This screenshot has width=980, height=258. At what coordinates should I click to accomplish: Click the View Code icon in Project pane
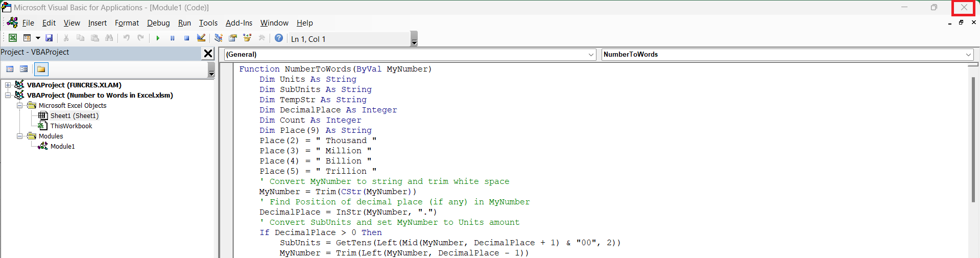pos(10,69)
